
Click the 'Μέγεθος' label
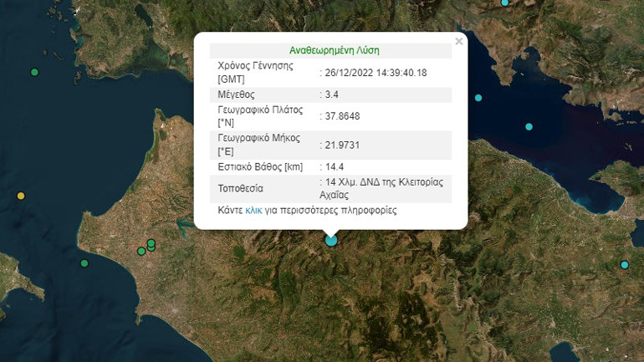pos(236,94)
